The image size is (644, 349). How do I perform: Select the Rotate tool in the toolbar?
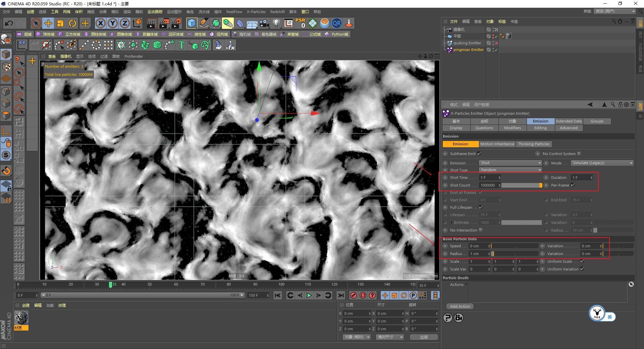[x=72, y=23]
